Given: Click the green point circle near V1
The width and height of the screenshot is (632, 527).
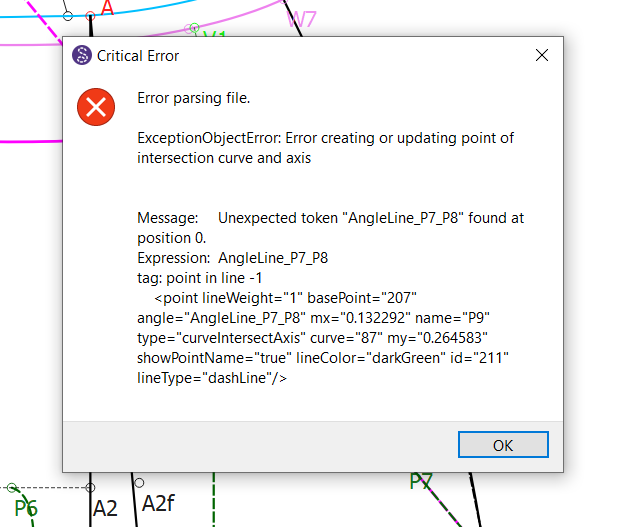Looking at the screenshot, I should (195, 28).
